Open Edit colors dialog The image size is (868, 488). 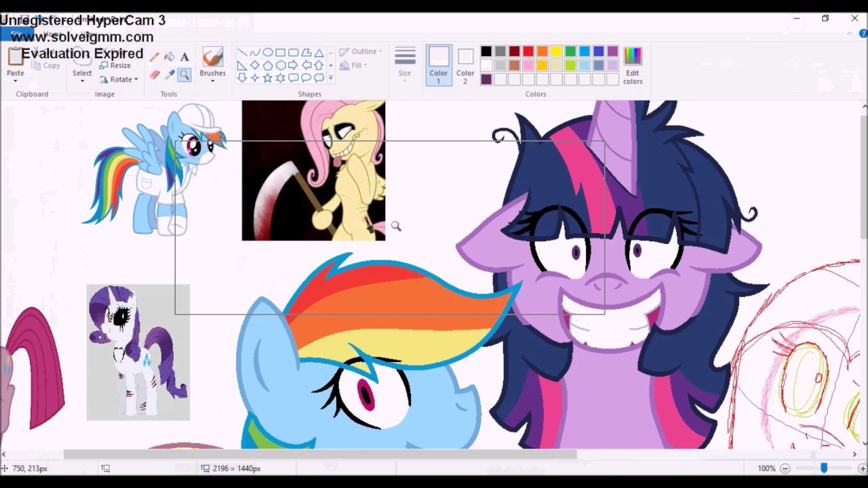click(633, 65)
